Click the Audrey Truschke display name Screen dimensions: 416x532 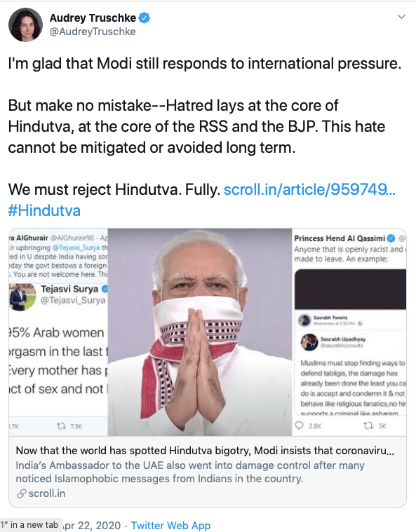(x=93, y=18)
